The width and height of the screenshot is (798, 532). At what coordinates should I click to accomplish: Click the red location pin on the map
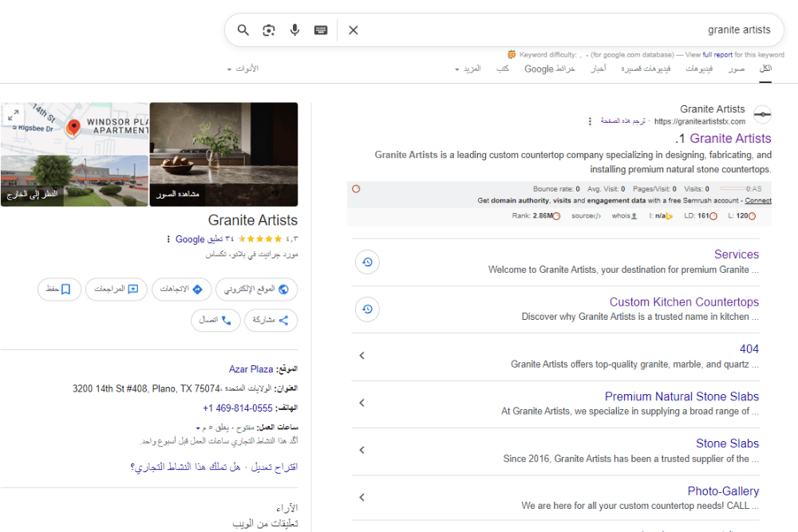click(x=73, y=127)
